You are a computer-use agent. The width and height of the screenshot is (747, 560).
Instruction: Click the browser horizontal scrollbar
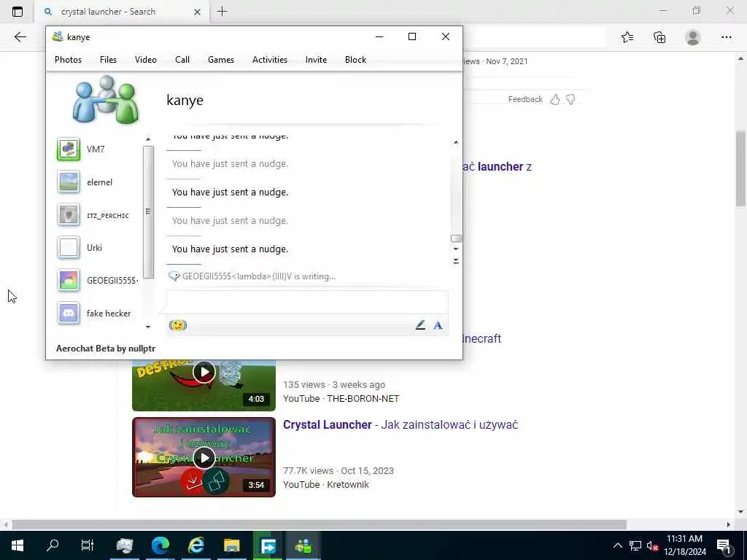(x=320, y=524)
